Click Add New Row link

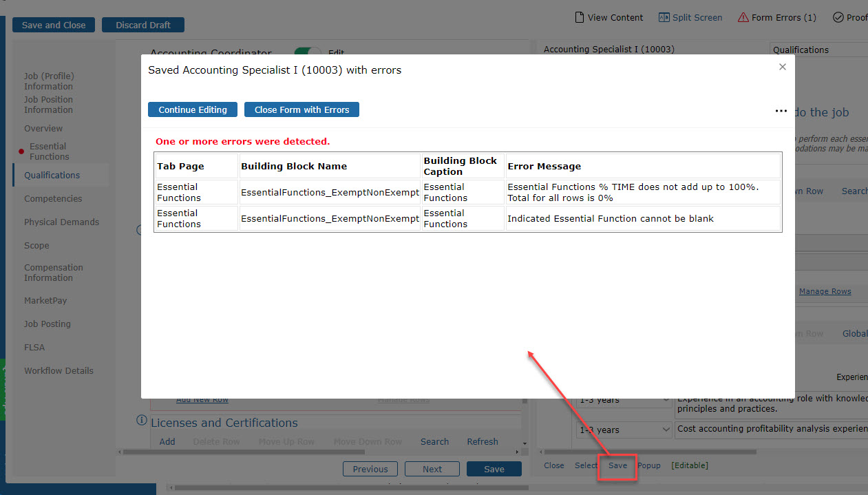point(202,399)
